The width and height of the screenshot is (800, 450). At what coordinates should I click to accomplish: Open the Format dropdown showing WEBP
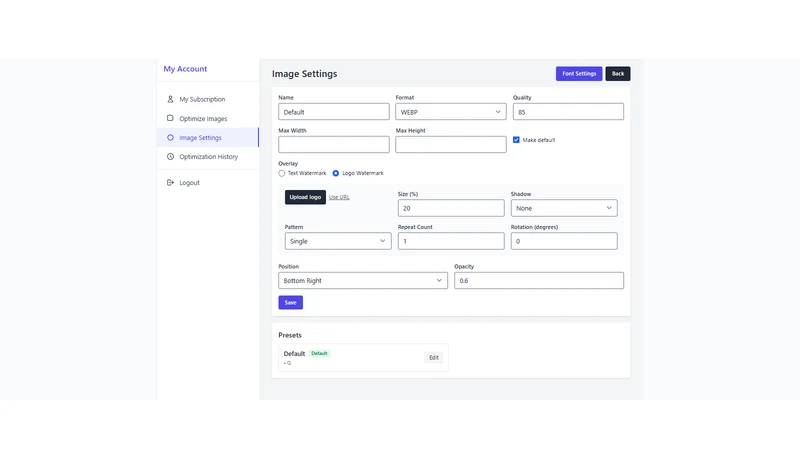pos(451,112)
